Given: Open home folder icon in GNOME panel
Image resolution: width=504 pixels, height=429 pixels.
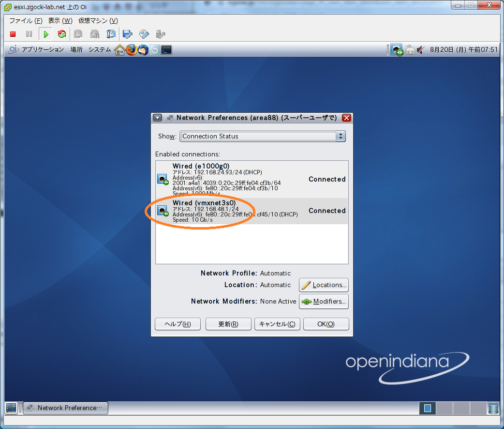Looking at the screenshot, I should (x=120, y=50).
